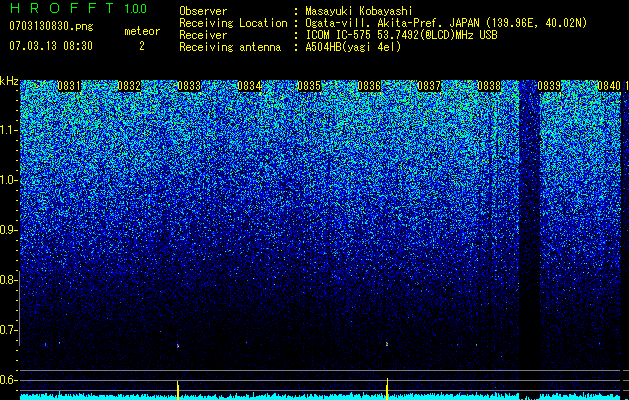This screenshot has height=400, width=629.
Task: Click the yellow power spike near 0836
Action: point(387,388)
